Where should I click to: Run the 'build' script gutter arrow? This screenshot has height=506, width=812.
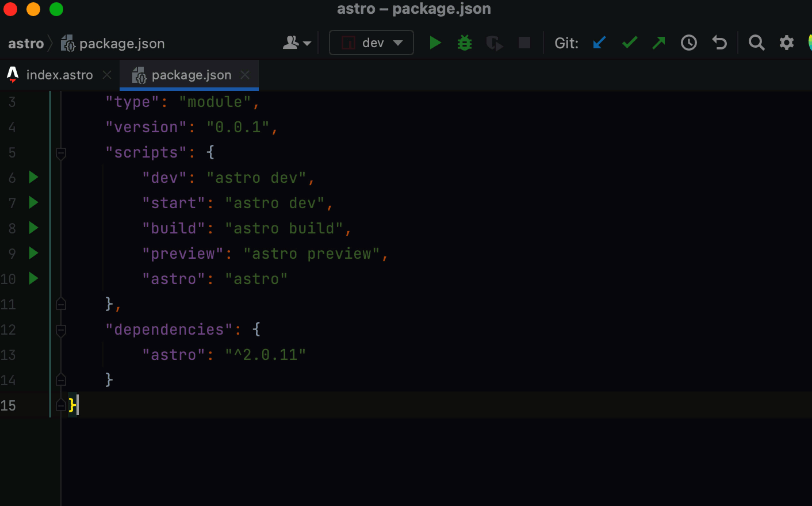pyautogui.click(x=33, y=228)
